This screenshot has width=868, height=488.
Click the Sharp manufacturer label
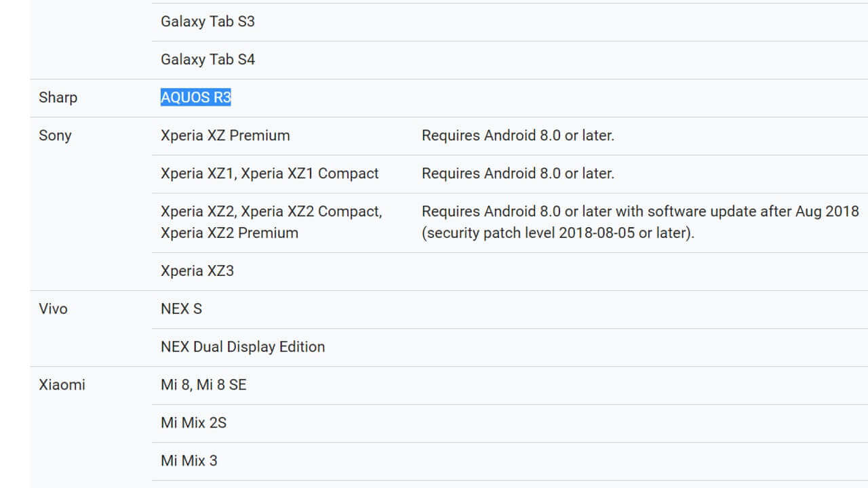[58, 98]
